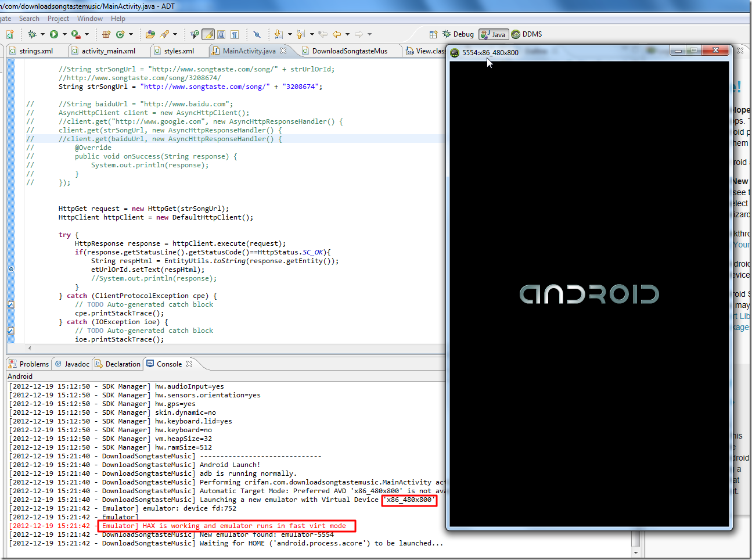Screen dimensions: 752x560
Task: Click the Search flashlight icon
Action: [x=165, y=34]
